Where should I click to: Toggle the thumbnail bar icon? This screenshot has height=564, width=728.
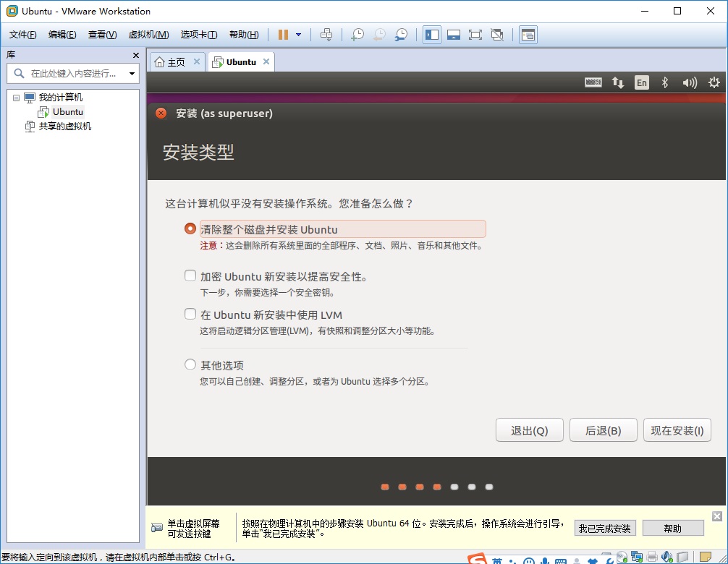point(454,35)
